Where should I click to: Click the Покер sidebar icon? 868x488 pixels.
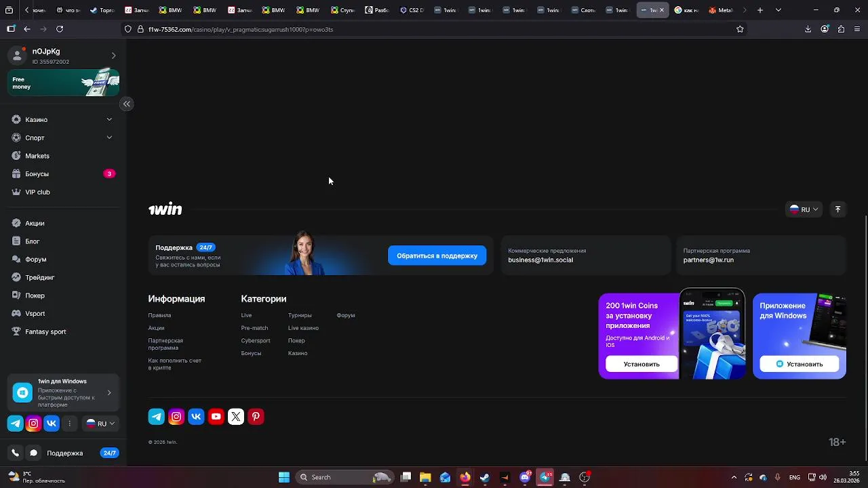click(17, 296)
